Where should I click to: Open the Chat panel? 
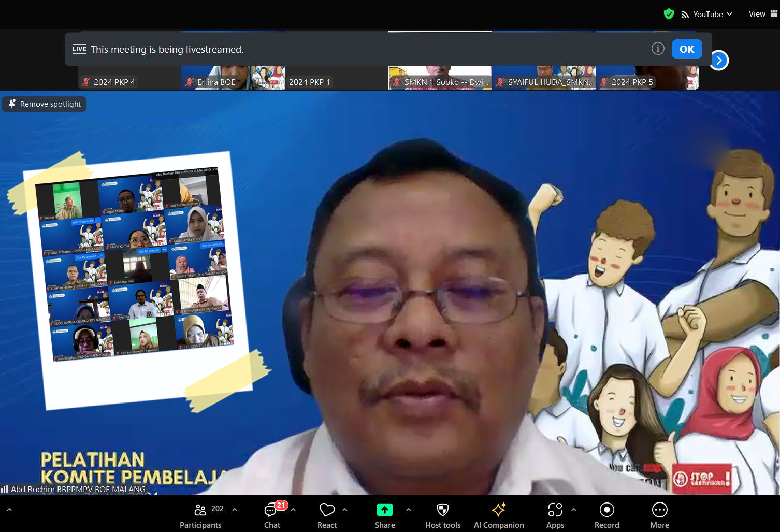click(x=272, y=516)
